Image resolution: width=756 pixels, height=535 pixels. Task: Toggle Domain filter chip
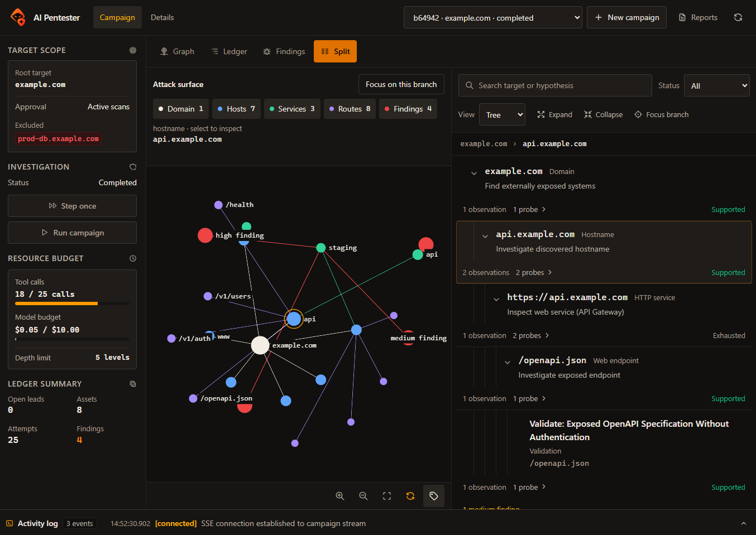tap(181, 109)
